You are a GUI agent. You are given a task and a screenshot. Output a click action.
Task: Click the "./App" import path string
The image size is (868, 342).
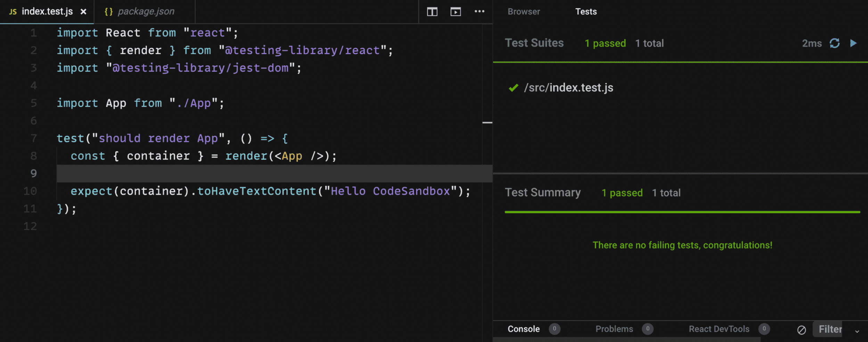pos(194,103)
